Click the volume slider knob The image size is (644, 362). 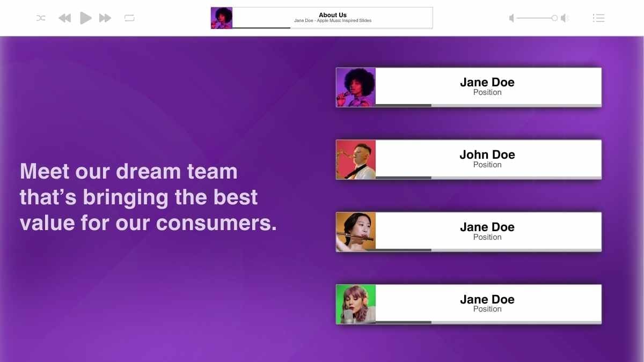(554, 18)
